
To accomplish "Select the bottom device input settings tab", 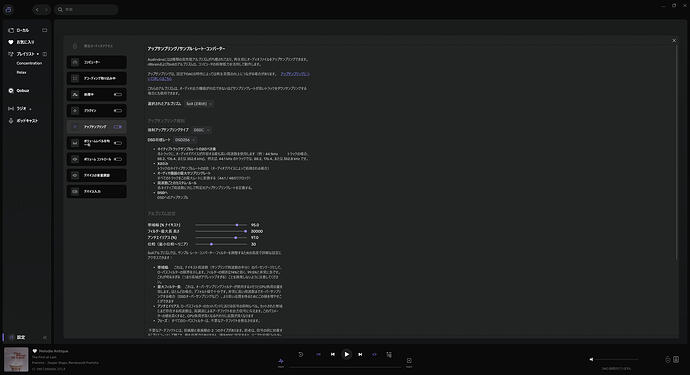I will pyautogui.click(x=96, y=191).
